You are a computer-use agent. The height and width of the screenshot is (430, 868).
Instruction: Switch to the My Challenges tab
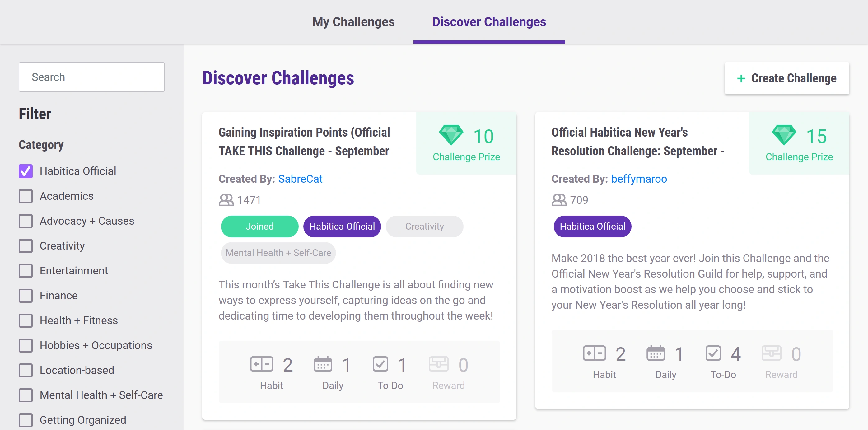pyautogui.click(x=353, y=22)
